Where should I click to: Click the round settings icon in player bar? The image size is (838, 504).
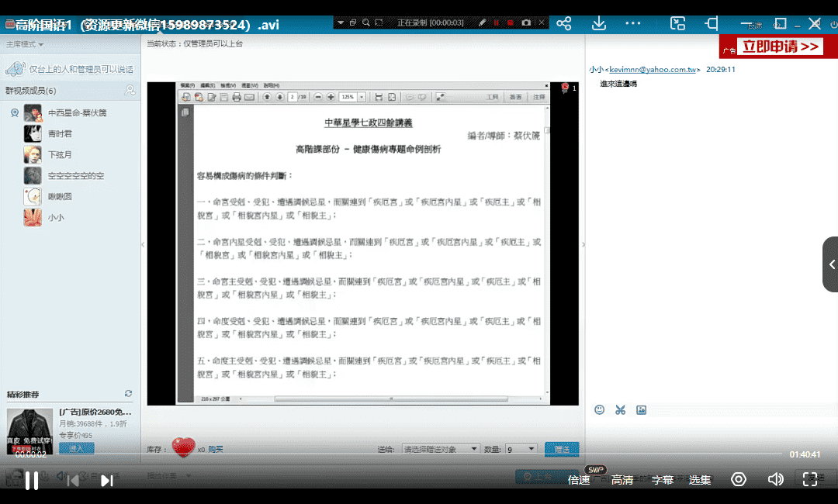pos(739,479)
